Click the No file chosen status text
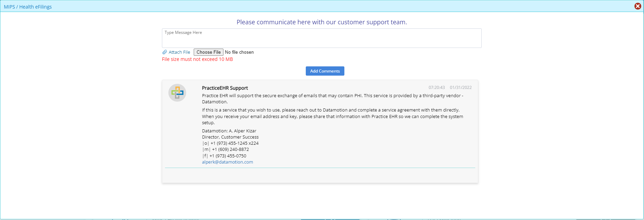Viewport: 644px width, 220px height. coord(239,52)
